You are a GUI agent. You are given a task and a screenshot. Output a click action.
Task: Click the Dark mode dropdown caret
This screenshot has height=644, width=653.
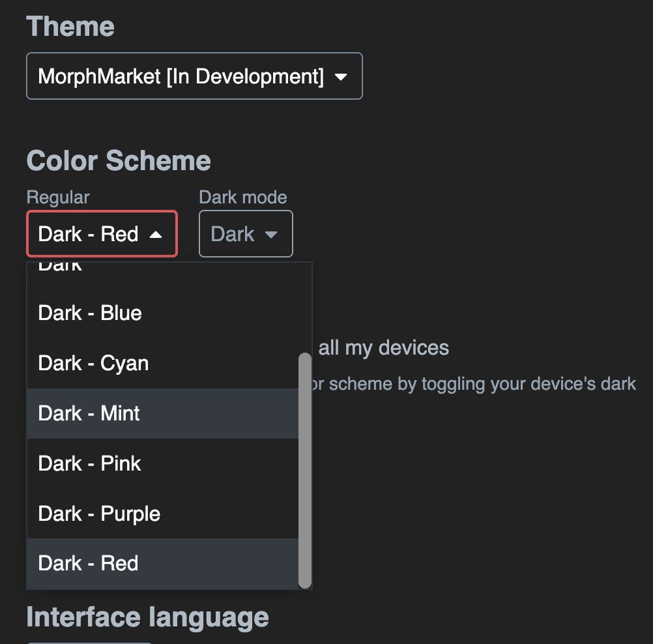coord(270,235)
